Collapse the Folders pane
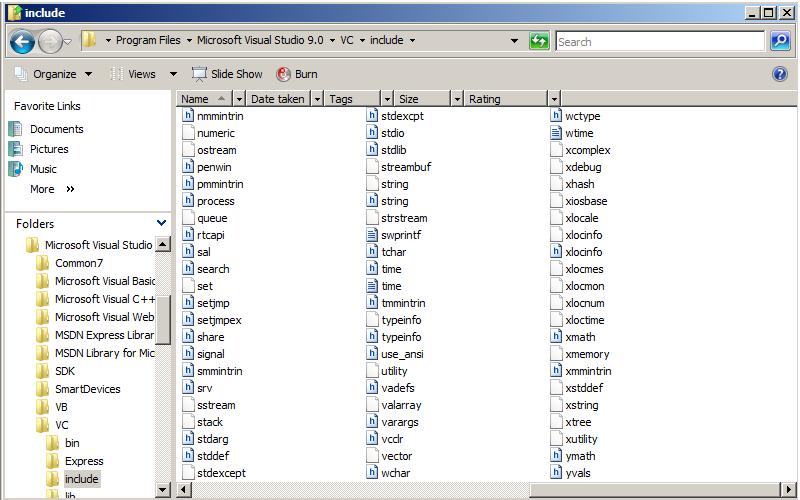Screen dimensions: 800x500 [161, 223]
